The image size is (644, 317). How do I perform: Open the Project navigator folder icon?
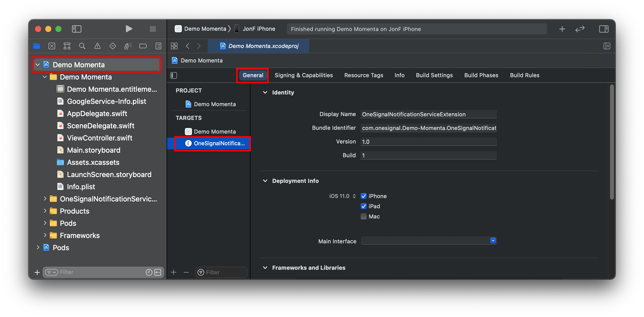click(37, 46)
